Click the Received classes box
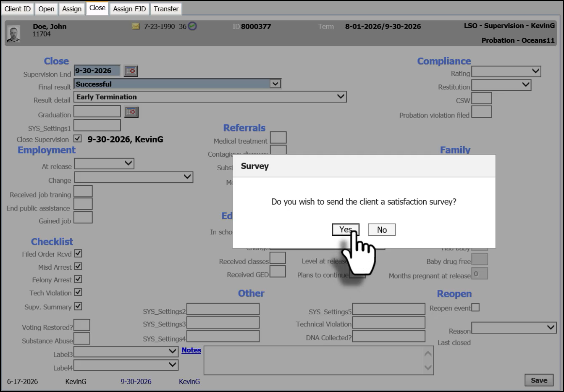Screen dimensions: 564x392 coord(278,258)
